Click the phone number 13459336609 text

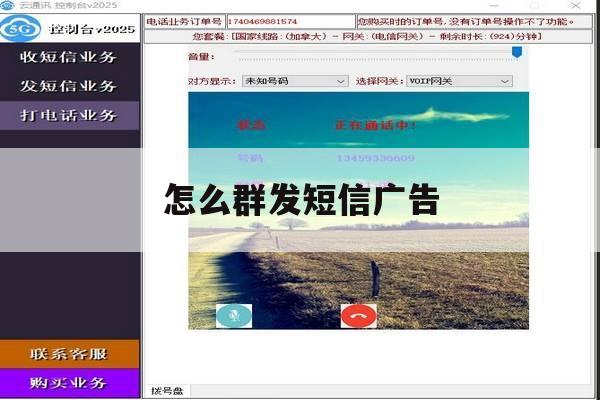(x=375, y=158)
